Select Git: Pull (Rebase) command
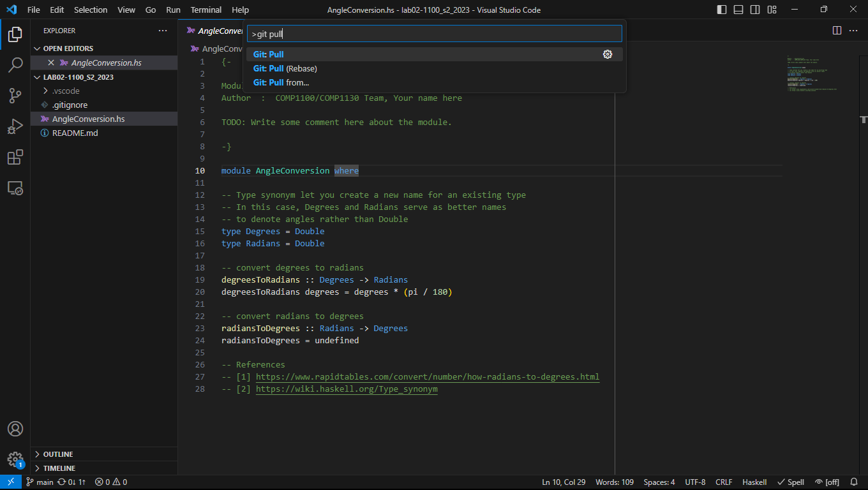868x490 pixels. click(435, 68)
